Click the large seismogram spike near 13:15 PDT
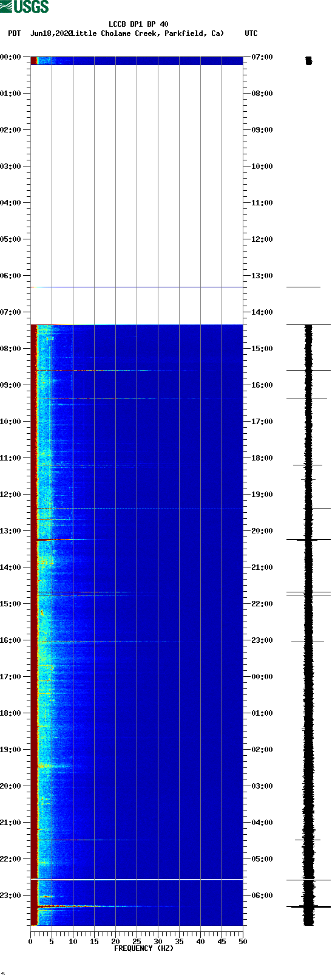Screen dimensions: 335x980 click(x=308, y=540)
